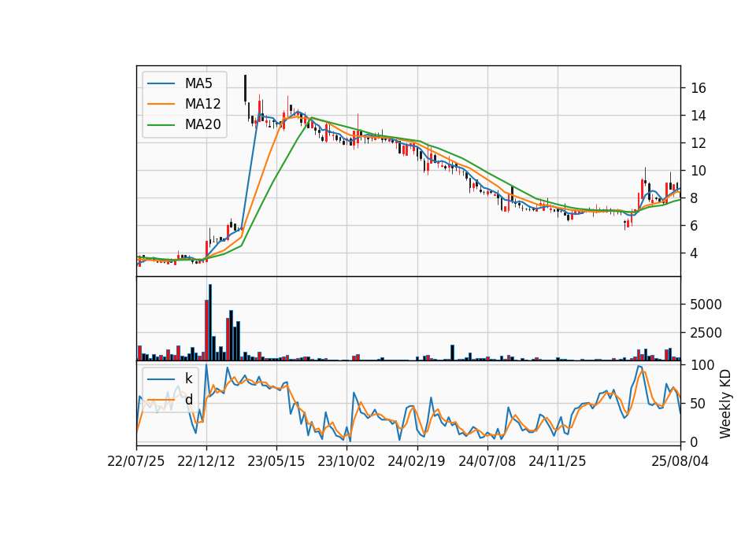The width and height of the screenshot is (756, 543).
Task: Click the tallest volume bar near 22/12/12
Action: tap(210, 323)
